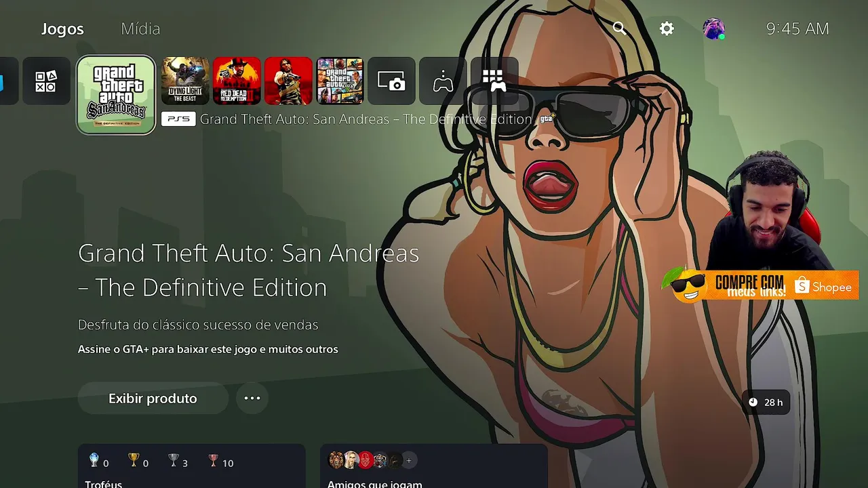
Task: Click the first friend avatar
Action: click(336, 461)
